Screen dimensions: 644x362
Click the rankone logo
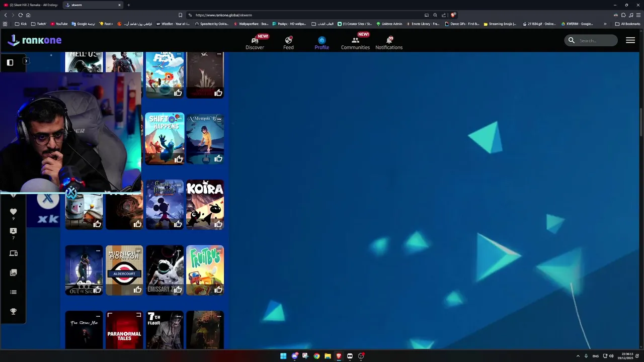coord(34,40)
